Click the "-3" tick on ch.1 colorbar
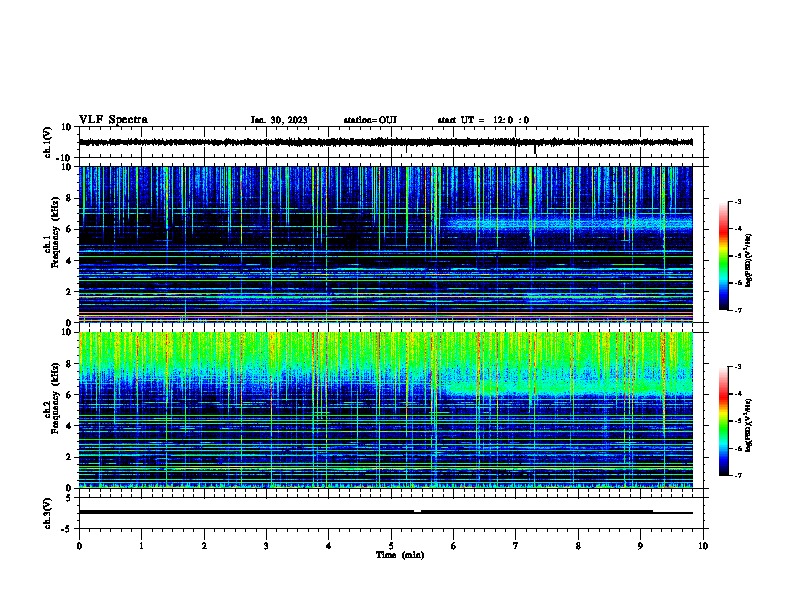 click(x=737, y=201)
